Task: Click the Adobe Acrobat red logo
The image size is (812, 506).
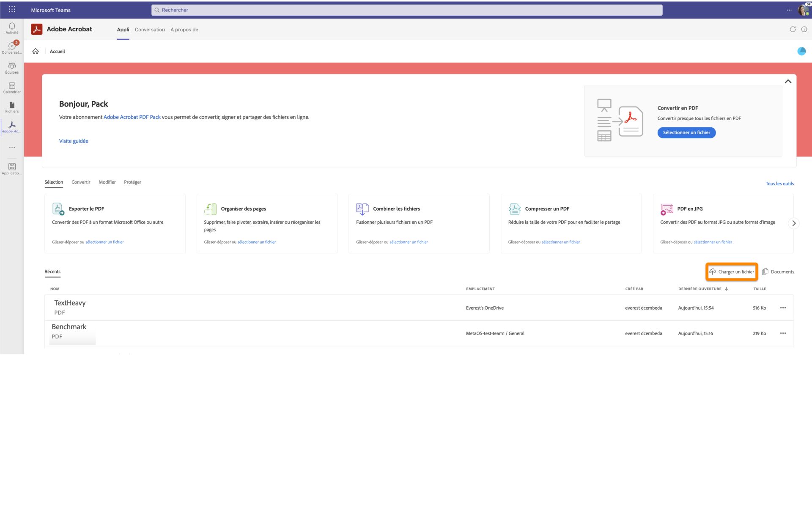Action: tap(37, 29)
